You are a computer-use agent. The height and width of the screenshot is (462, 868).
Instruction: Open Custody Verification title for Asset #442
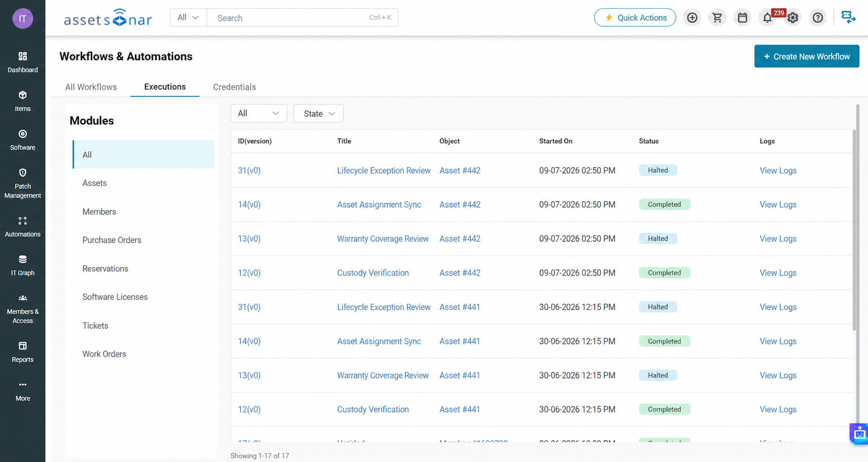[373, 273]
